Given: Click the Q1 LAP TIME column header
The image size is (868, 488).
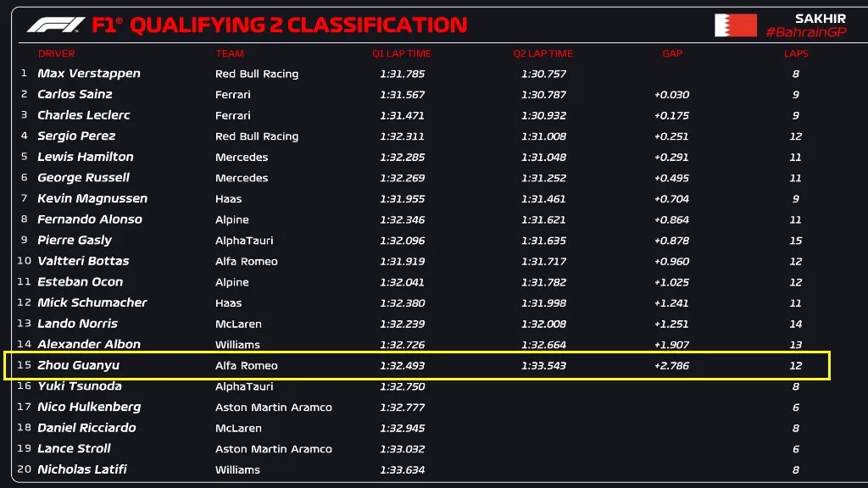Looking at the screenshot, I should [x=401, y=53].
